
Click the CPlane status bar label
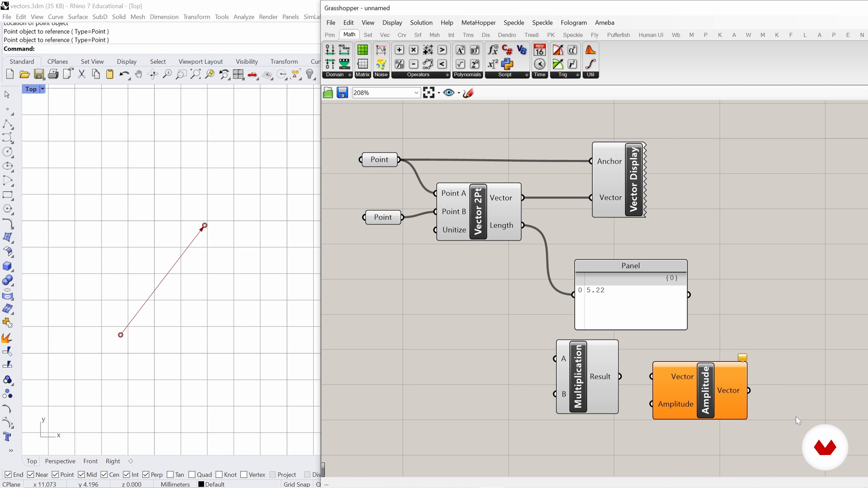pyautogui.click(x=11, y=484)
